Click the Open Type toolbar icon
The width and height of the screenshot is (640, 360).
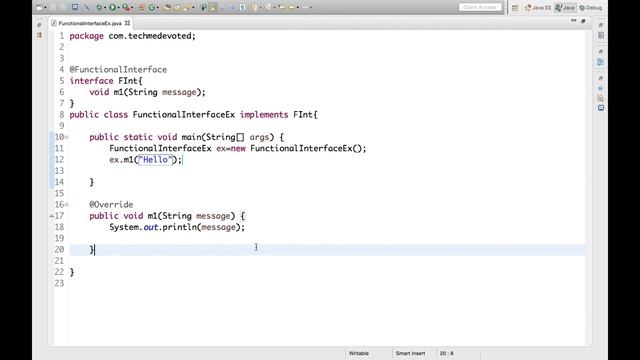167,7
